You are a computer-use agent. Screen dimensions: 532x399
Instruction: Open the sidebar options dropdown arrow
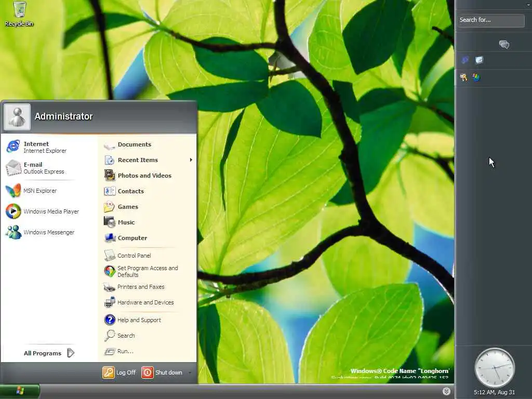coord(528,5)
